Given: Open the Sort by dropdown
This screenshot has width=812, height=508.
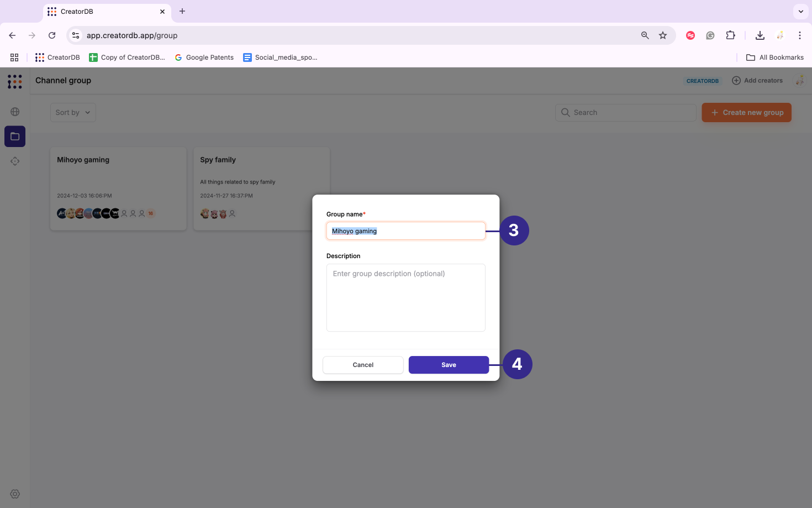Looking at the screenshot, I should point(73,112).
